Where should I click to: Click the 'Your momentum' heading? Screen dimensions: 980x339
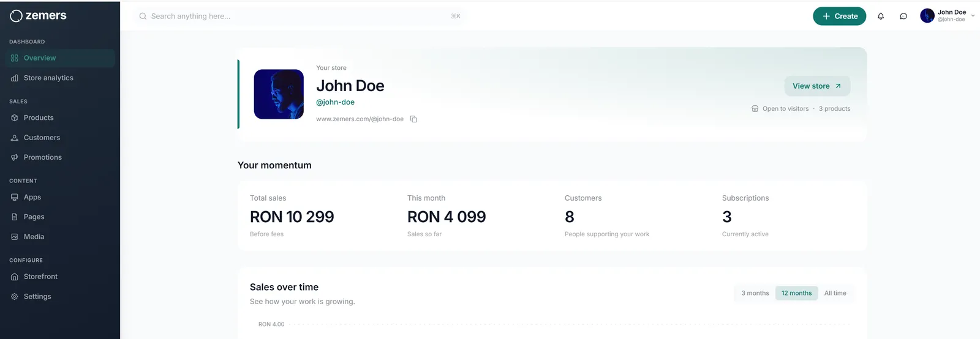(x=274, y=165)
